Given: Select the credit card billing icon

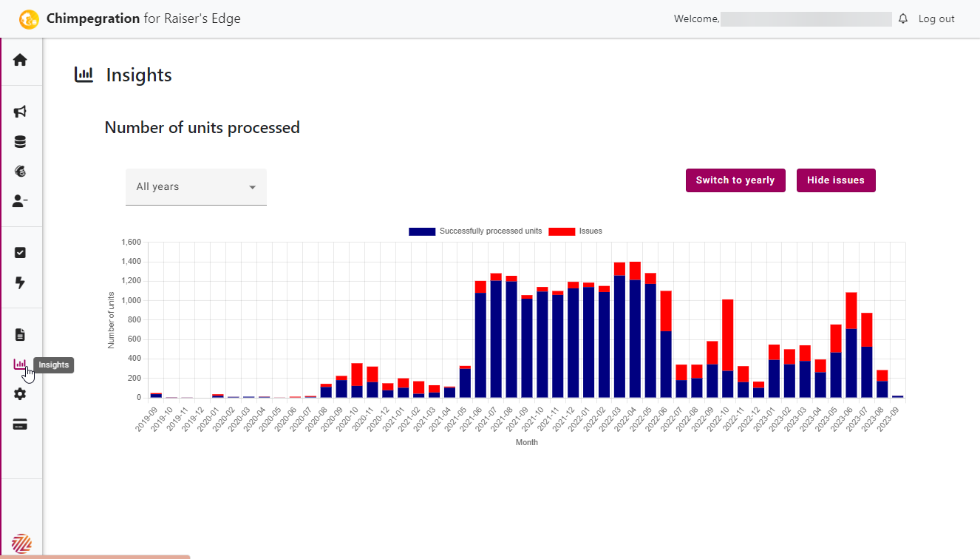Looking at the screenshot, I should pyautogui.click(x=20, y=424).
